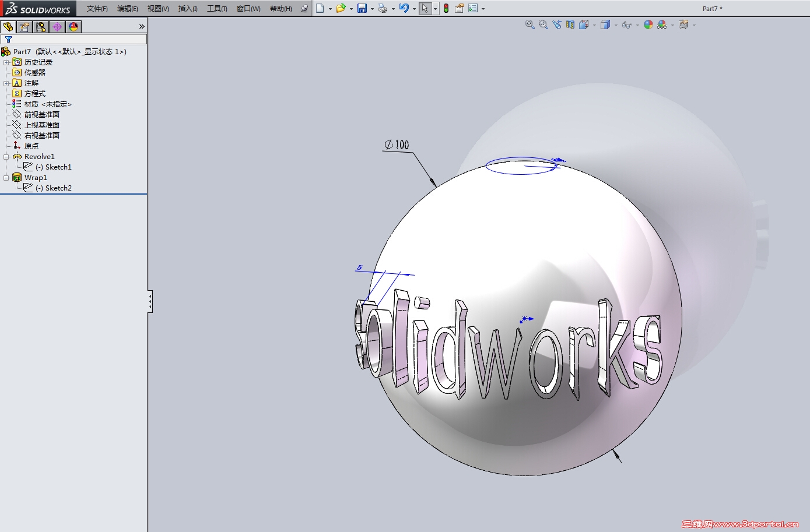The width and height of the screenshot is (810, 532).
Task: Open the 帮助(H) menu
Action: [281, 9]
